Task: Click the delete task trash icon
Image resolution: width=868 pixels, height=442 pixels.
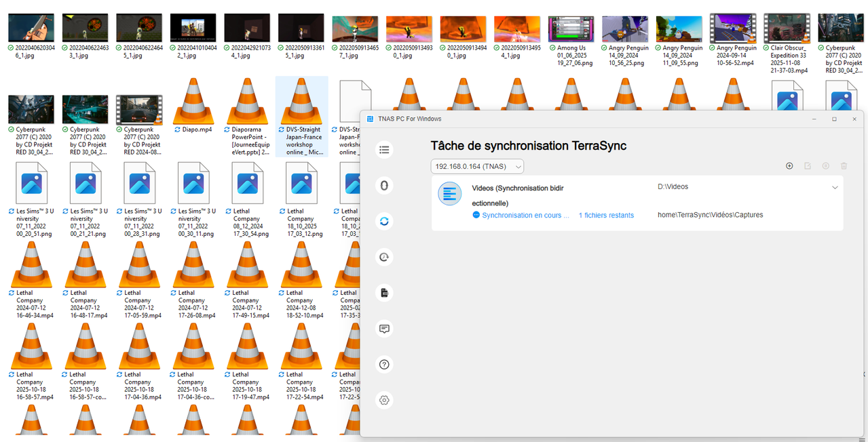Action: click(844, 166)
